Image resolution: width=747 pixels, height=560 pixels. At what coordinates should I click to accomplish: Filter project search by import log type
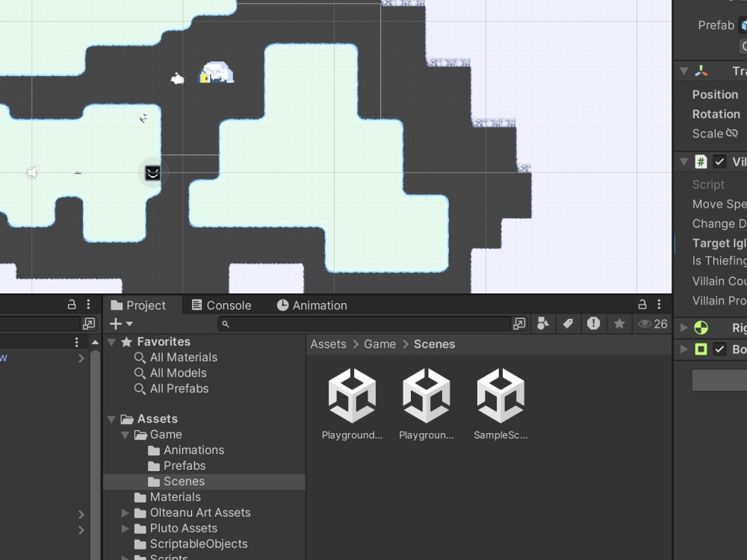click(594, 324)
